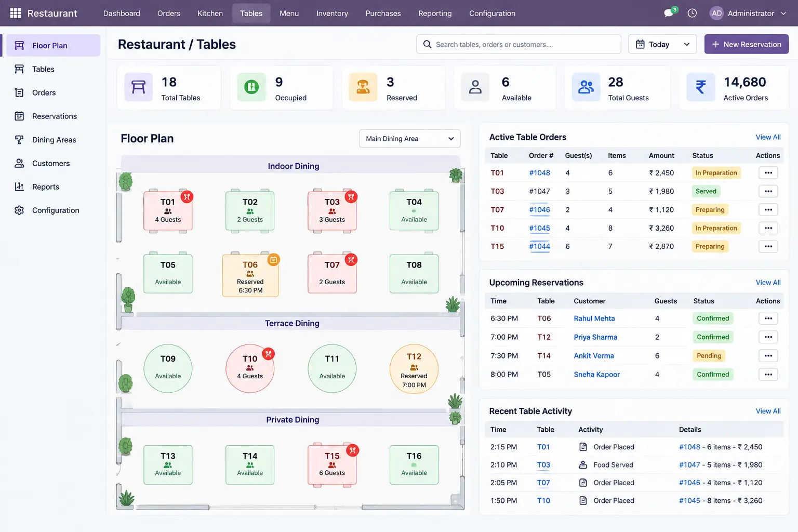This screenshot has height=532, width=798.
Task: Click the Order Placed icon for T01
Action: [583, 447]
